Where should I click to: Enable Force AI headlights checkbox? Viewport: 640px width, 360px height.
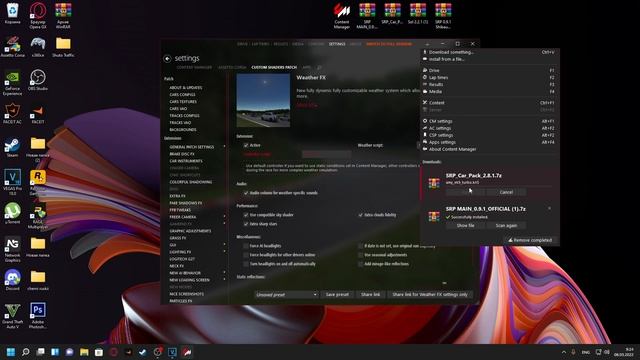(246, 246)
